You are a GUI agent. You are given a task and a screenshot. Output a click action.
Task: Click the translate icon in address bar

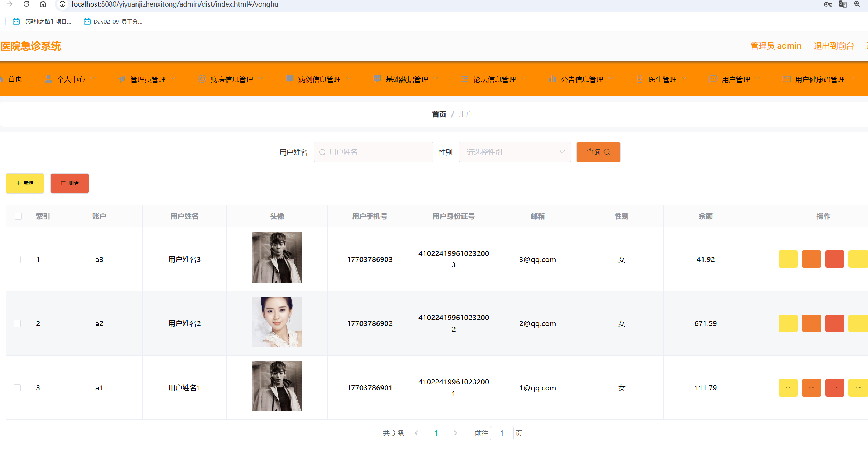point(843,4)
